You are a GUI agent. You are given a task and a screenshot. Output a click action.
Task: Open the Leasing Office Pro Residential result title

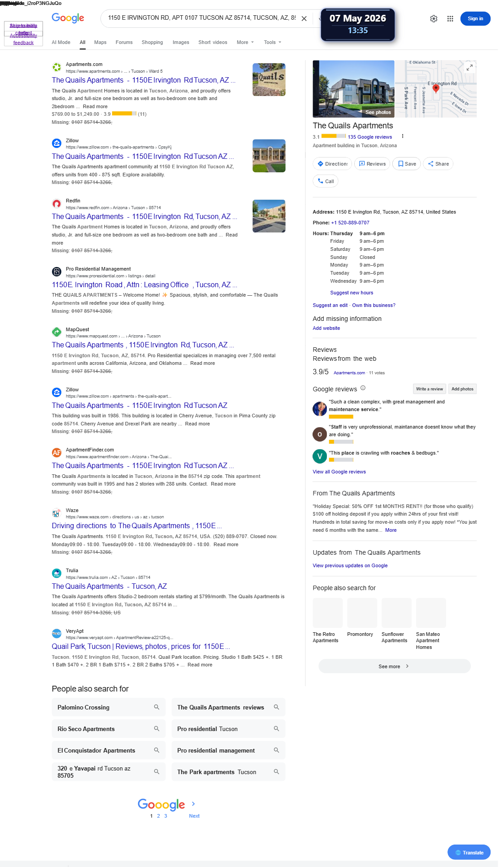pyautogui.click(x=144, y=285)
